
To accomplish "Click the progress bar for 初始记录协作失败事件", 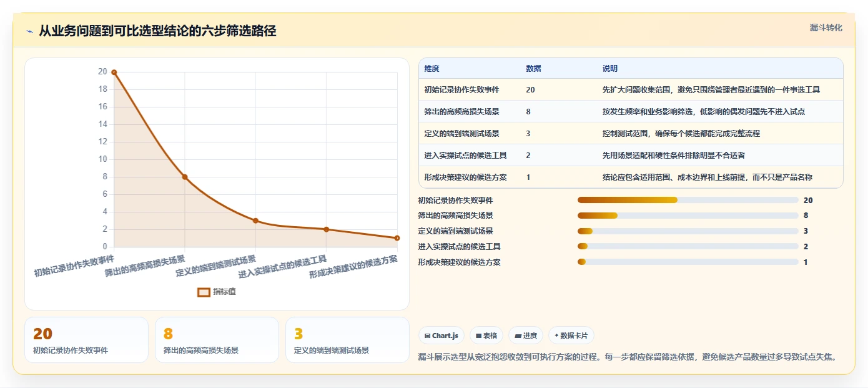I will pyautogui.click(x=688, y=200).
